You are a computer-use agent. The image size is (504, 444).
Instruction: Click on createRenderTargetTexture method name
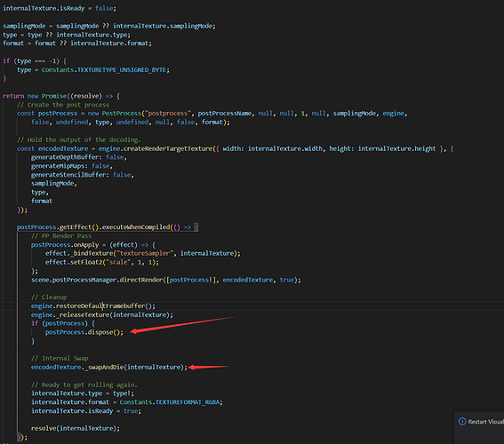[x=168, y=148]
